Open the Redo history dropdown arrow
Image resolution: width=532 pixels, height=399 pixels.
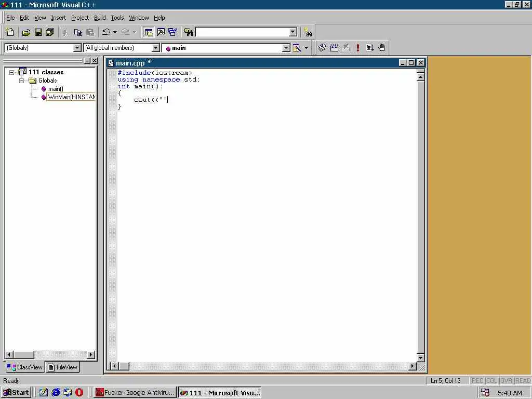135,32
